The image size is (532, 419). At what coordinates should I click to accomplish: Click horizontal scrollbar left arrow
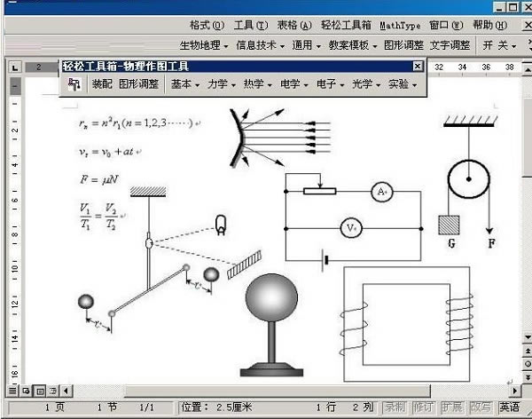click(66, 391)
